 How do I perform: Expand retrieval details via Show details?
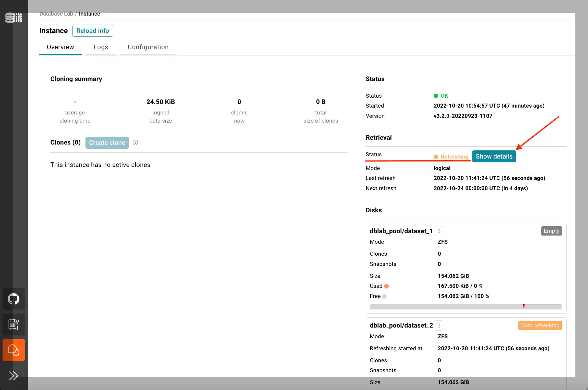pos(494,156)
